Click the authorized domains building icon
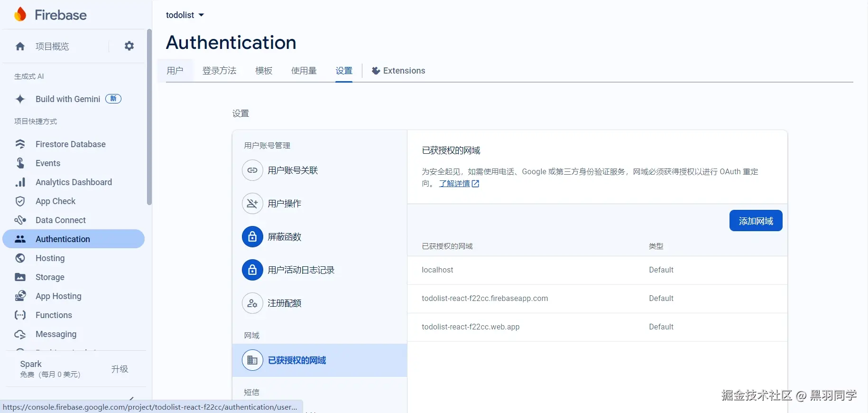Image resolution: width=868 pixels, height=413 pixels. point(252,360)
